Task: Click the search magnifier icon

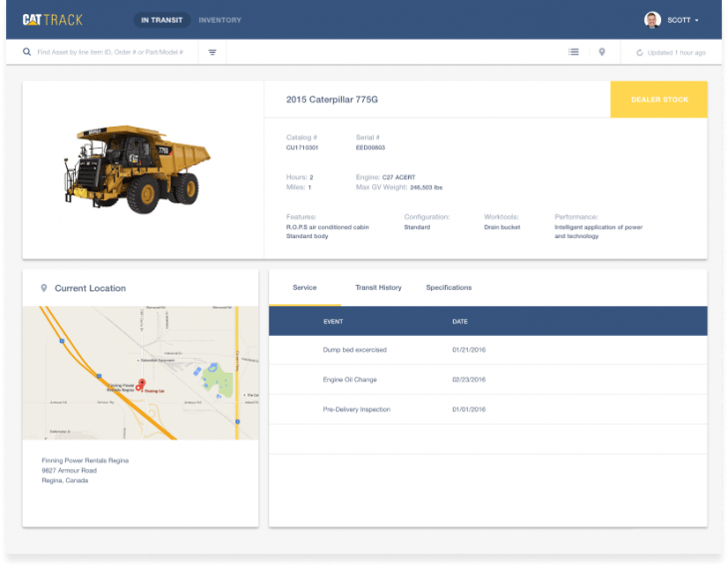Action: coord(27,52)
